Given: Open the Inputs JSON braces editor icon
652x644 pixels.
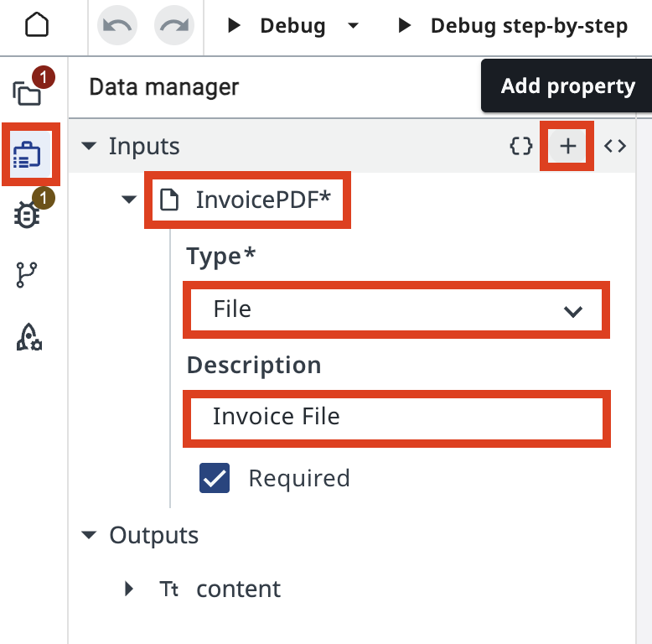Looking at the screenshot, I should pyautogui.click(x=520, y=146).
